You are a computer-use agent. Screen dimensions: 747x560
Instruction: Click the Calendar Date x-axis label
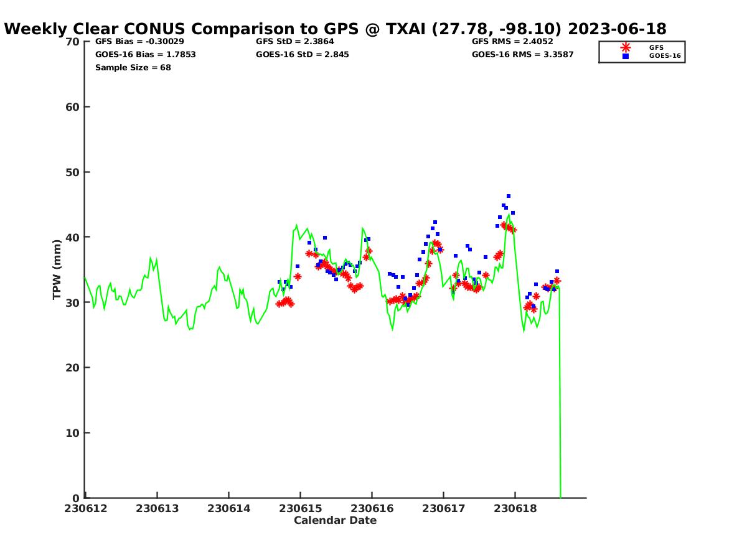click(x=335, y=521)
